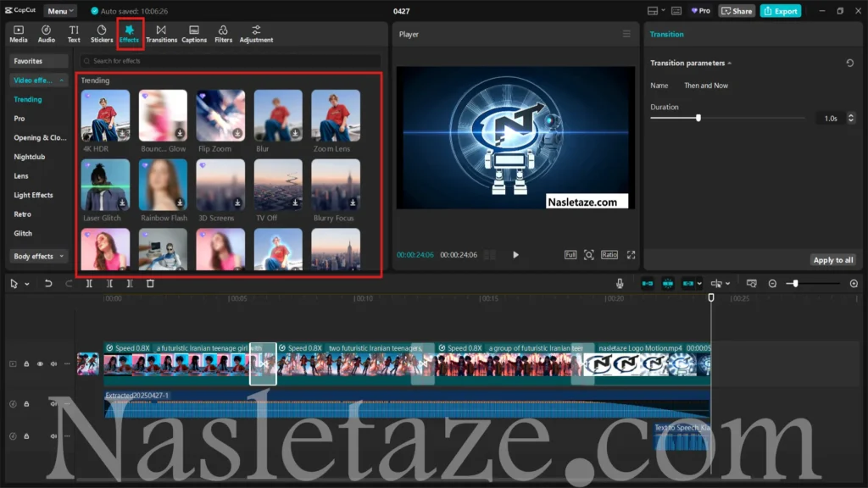Adjust the transition Duration slider
This screenshot has width=868, height=488.
[698, 118]
